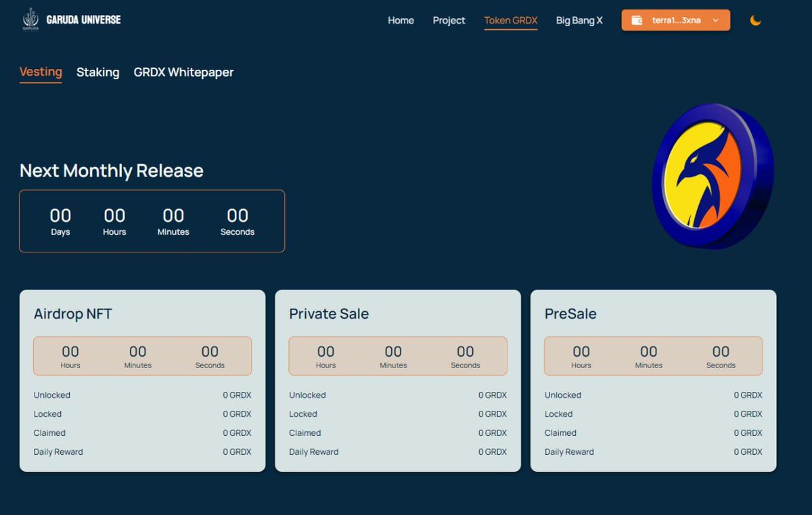
Task: Click PreSale Daily Reward 0 GRDX value
Action: 748,452
